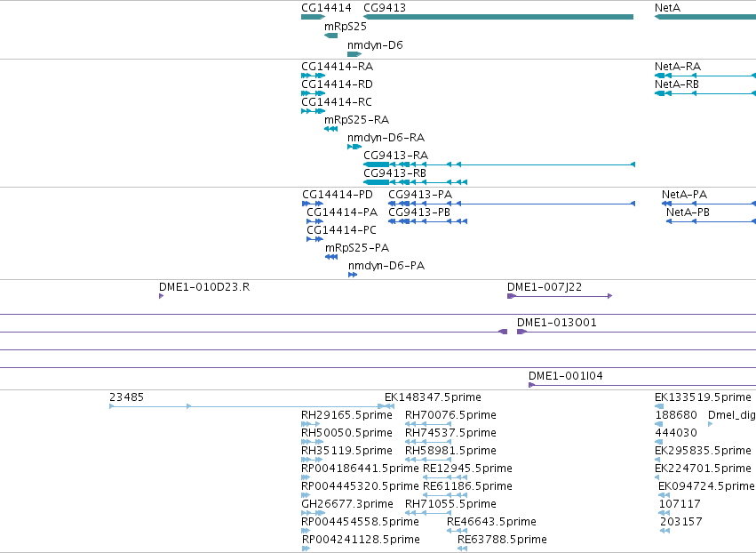Select EK295835.5prime EST

click(659, 460)
